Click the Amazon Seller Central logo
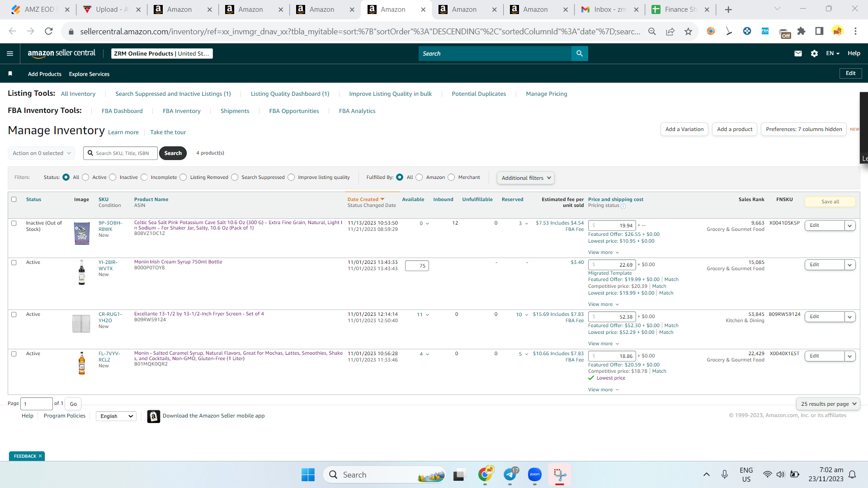This screenshot has width=868, height=488. pos(61,53)
